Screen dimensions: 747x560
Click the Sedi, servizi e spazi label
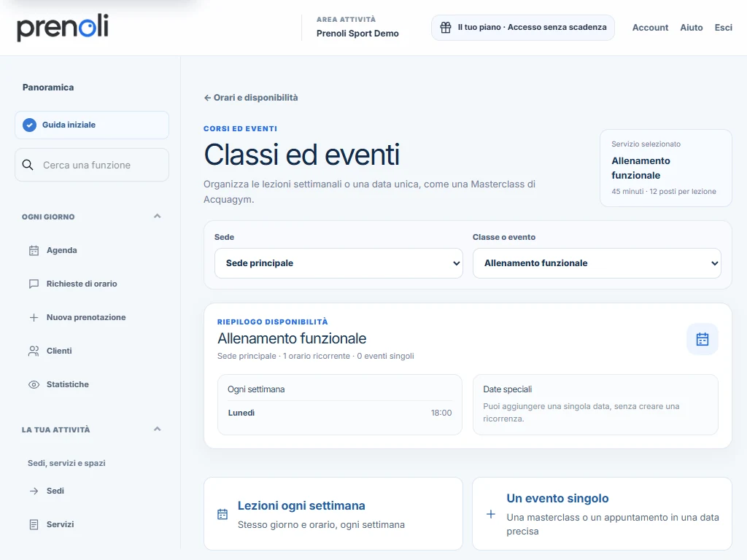tap(66, 463)
